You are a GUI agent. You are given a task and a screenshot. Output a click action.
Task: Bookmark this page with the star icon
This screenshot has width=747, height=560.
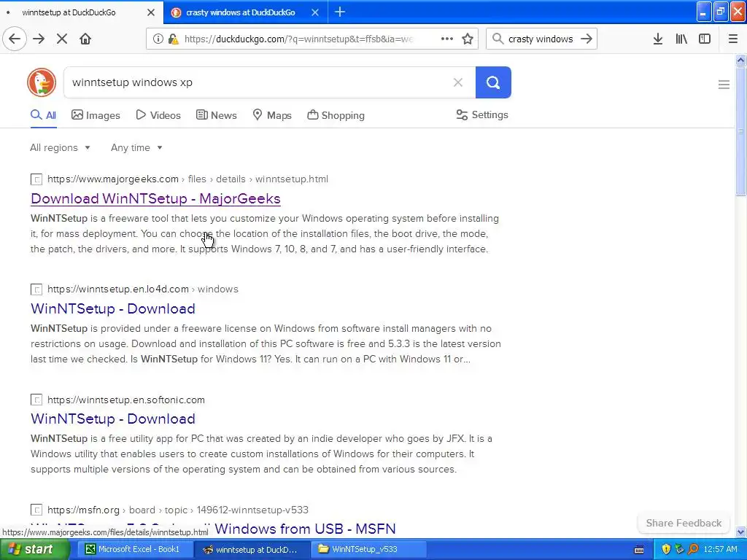click(x=468, y=39)
